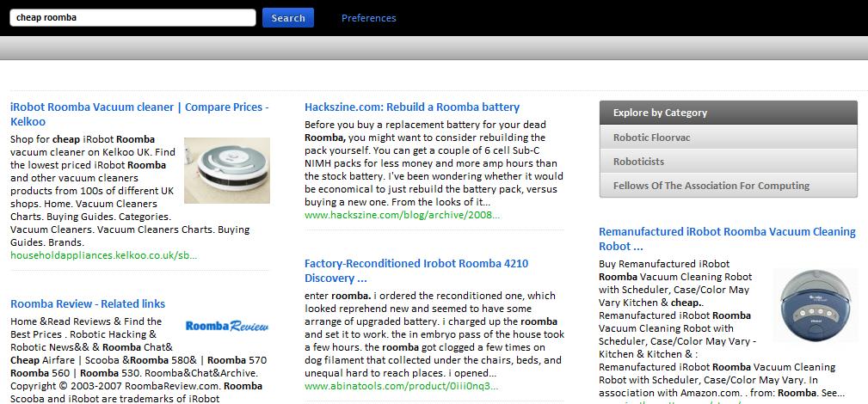Select the Robotic Floorvac category

coord(729,138)
